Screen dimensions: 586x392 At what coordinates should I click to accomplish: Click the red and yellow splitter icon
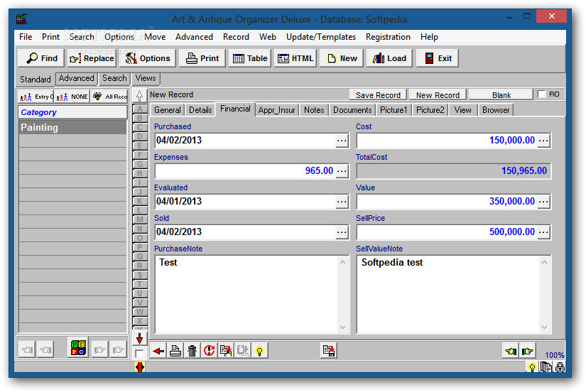pos(139,367)
